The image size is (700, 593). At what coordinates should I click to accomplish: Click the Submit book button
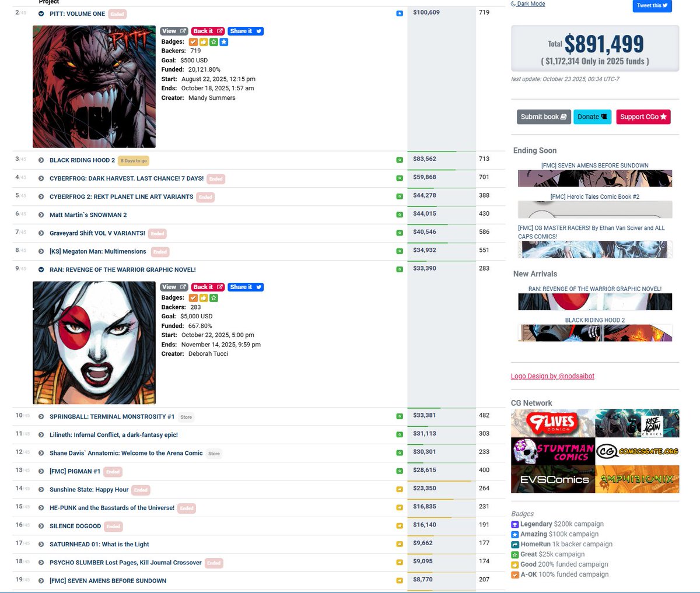pyautogui.click(x=544, y=117)
